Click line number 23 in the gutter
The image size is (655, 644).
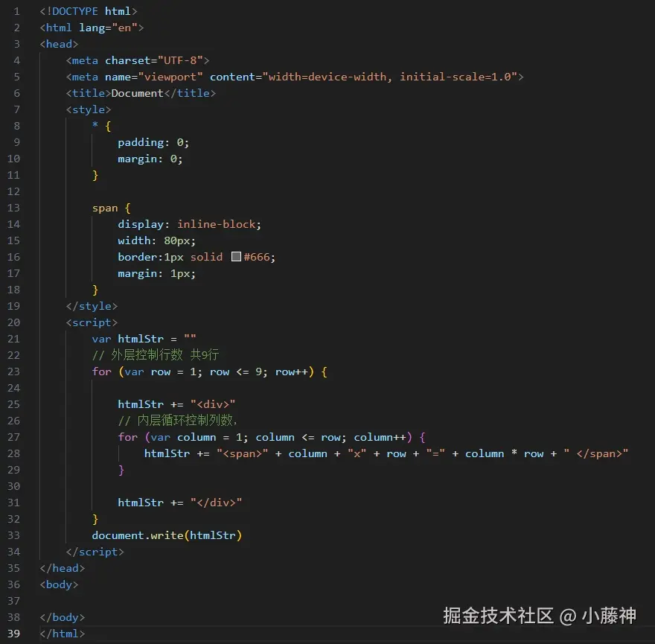tap(14, 372)
